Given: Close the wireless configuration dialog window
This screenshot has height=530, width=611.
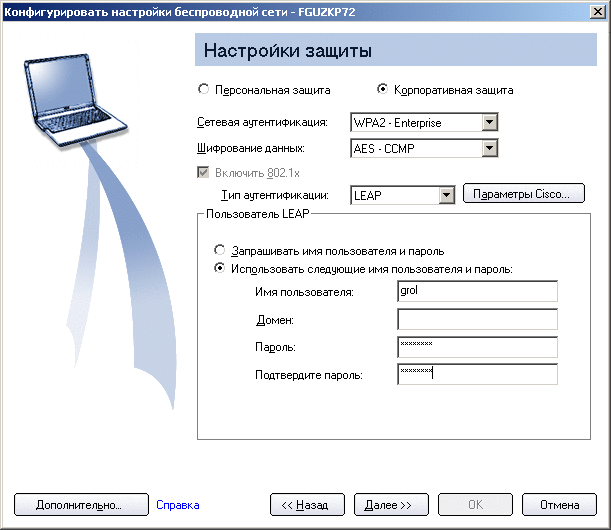Looking at the screenshot, I should click(596, 12).
